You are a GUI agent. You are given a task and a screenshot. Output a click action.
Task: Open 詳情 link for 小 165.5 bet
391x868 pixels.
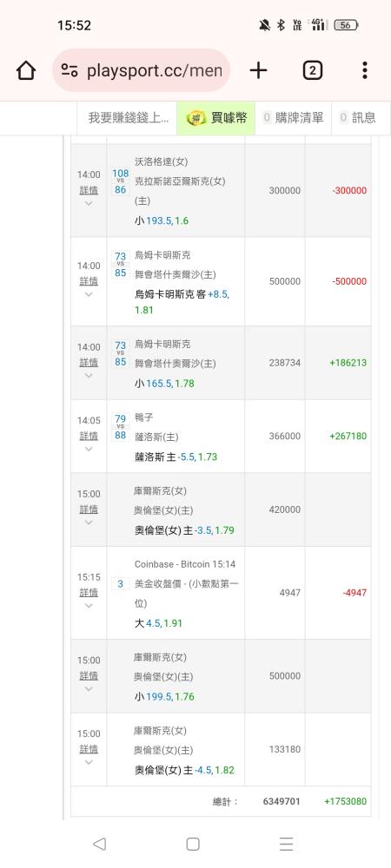pyautogui.click(x=89, y=363)
